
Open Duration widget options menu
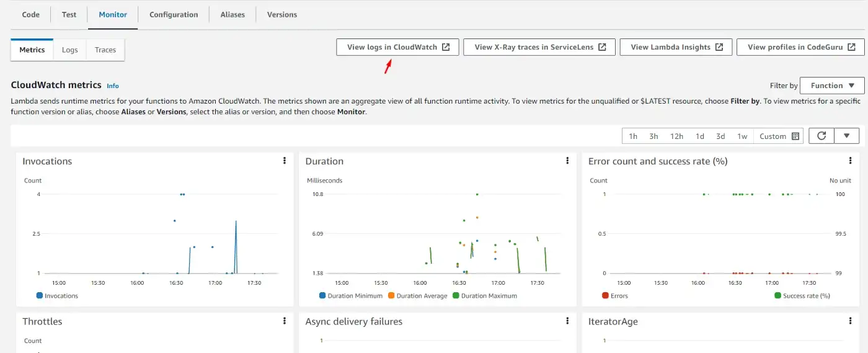[x=567, y=161]
